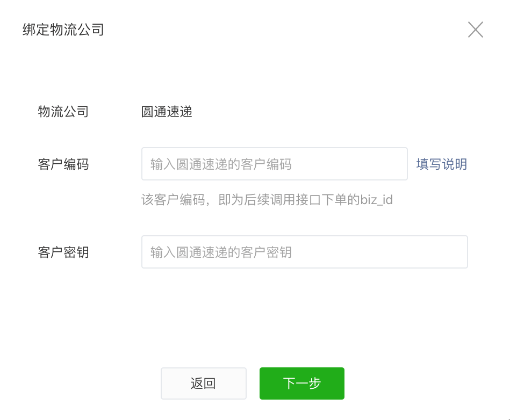Click the biz_id helper text

pyautogui.click(x=267, y=200)
